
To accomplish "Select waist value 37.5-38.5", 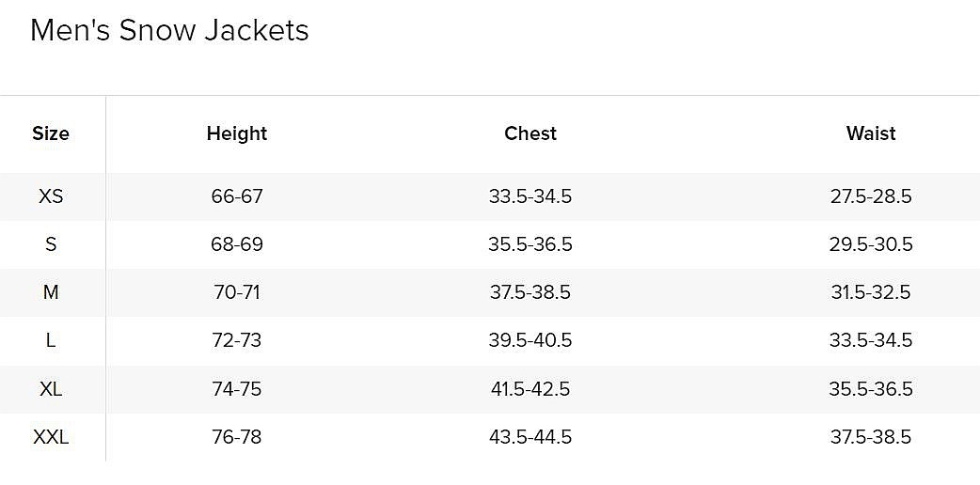I will click(871, 437).
